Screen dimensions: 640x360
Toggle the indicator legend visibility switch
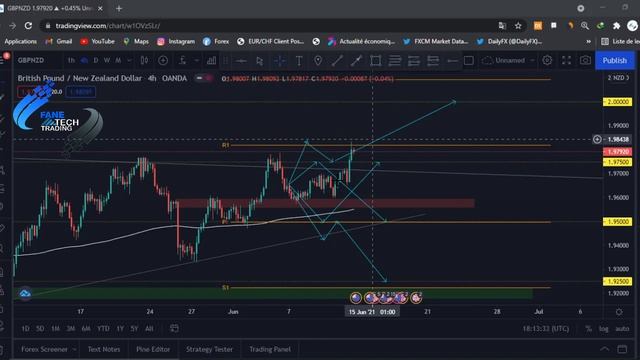click(x=203, y=78)
